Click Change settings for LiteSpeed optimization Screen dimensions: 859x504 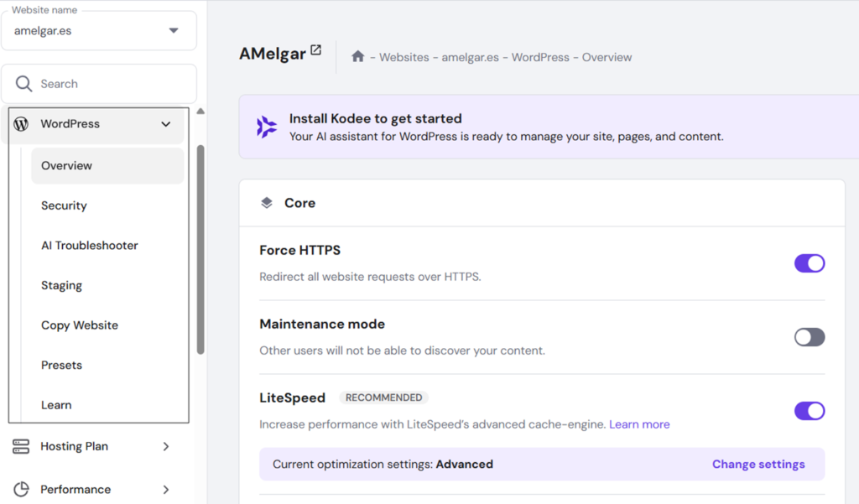758,465
